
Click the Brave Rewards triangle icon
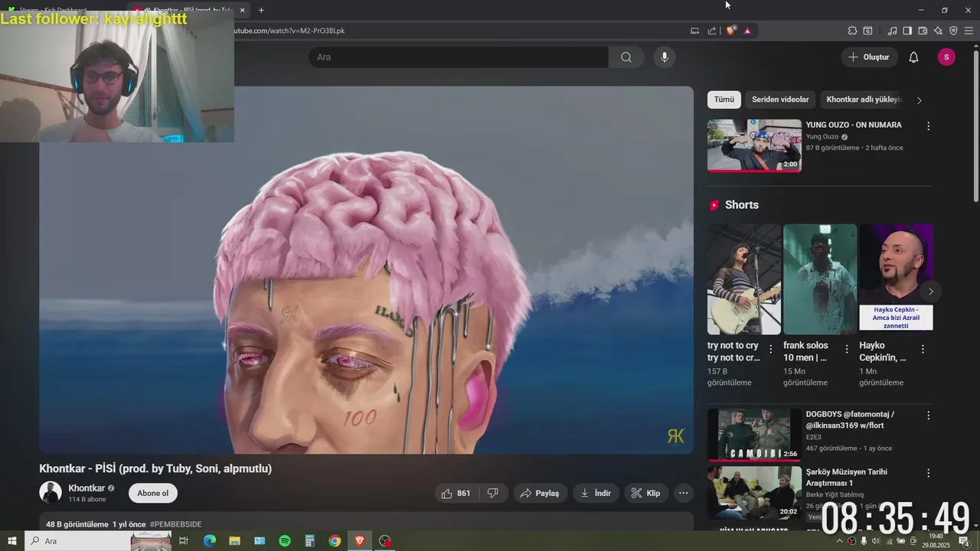point(747,31)
